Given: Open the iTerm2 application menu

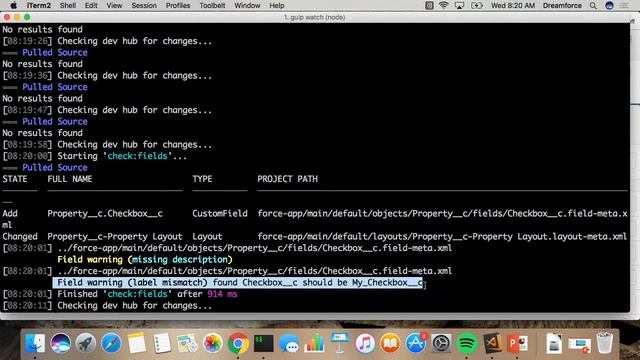Looking at the screenshot, I should pos(39,5).
